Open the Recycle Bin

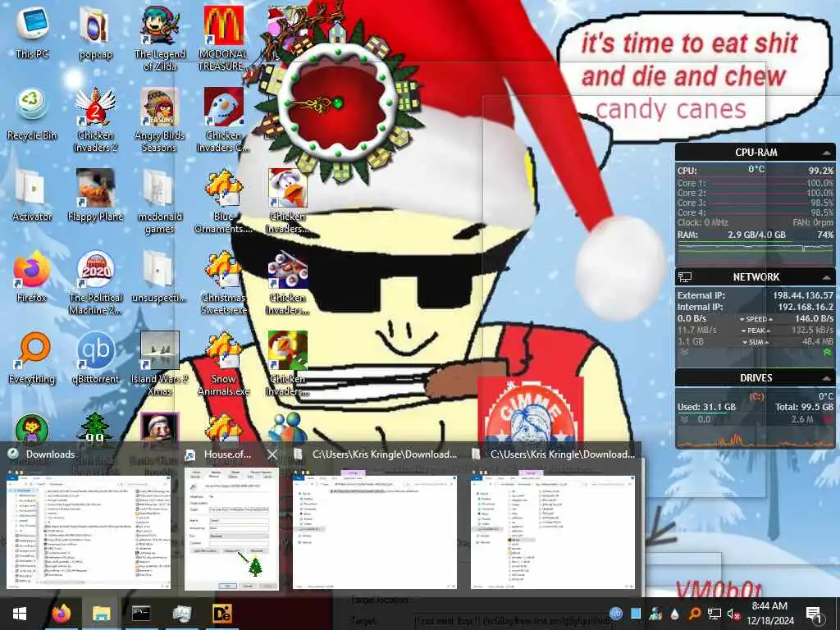[32, 113]
